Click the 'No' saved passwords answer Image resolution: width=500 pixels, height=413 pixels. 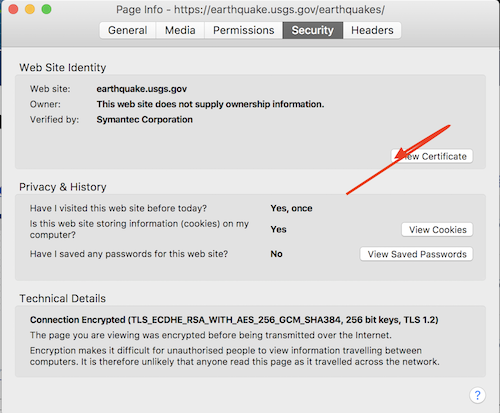pos(276,254)
